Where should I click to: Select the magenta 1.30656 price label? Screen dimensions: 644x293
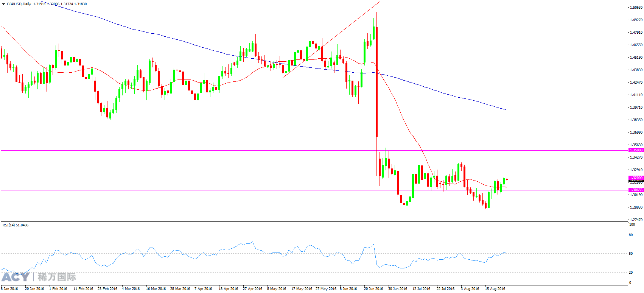coord(636,190)
